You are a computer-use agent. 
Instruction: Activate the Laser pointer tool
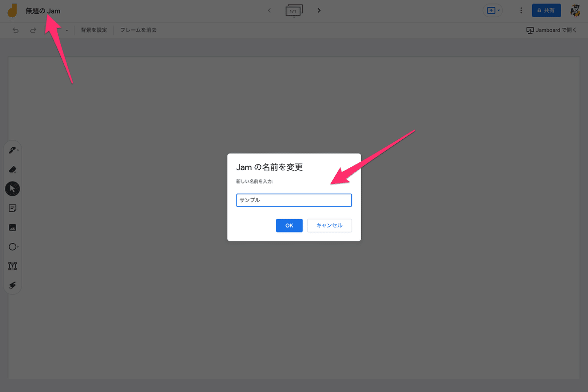click(x=13, y=285)
